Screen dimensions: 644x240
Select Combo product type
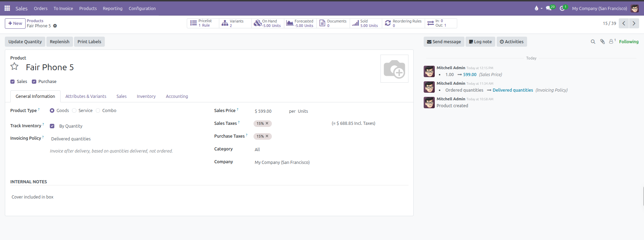coord(98,111)
